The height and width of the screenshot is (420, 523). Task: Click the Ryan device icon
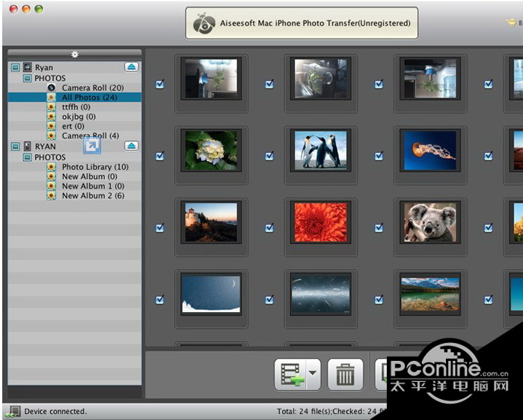tap(28, 67)
